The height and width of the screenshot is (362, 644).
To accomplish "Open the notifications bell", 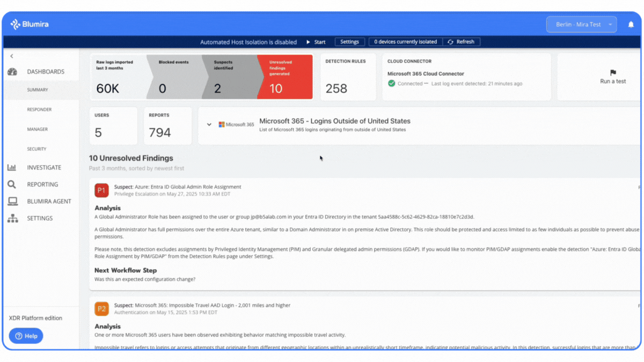I will pos(631,25).
